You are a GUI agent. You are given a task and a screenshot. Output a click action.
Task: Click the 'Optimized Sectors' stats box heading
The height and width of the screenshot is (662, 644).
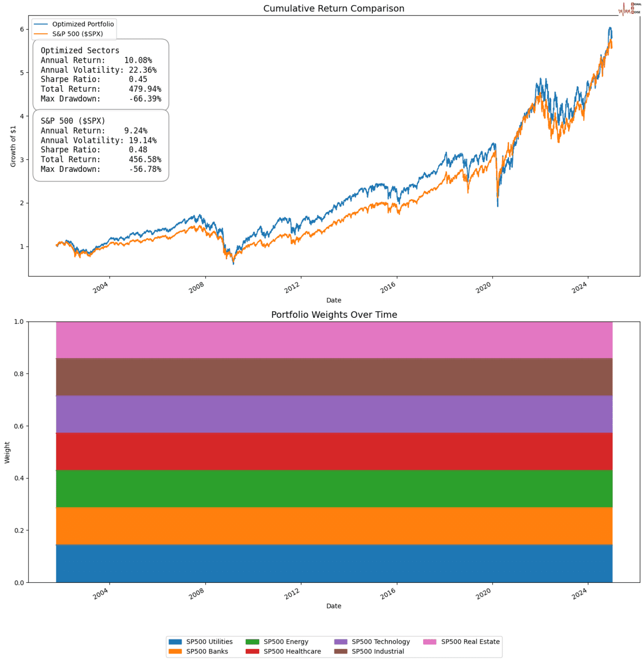80,50
